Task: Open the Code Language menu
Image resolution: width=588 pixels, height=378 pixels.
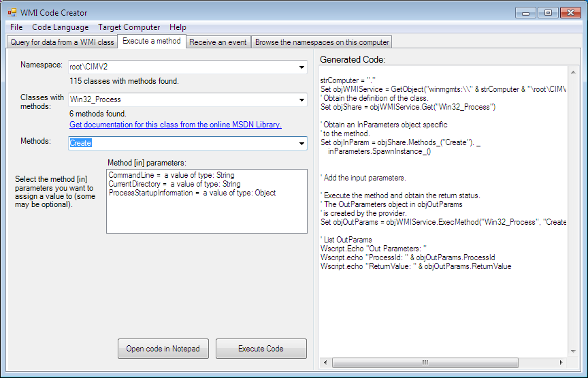Action: point(60,27)
